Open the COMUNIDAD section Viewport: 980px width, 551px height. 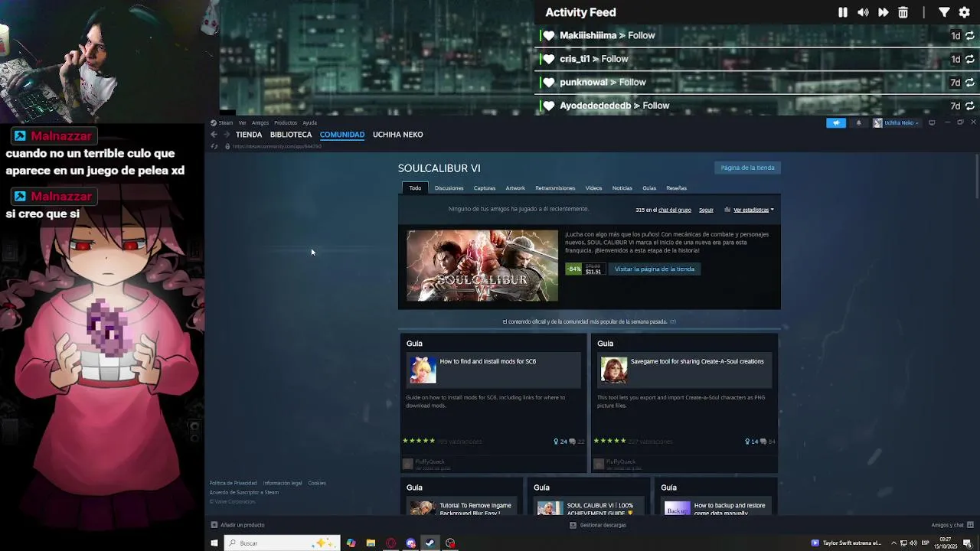point(342,135)
